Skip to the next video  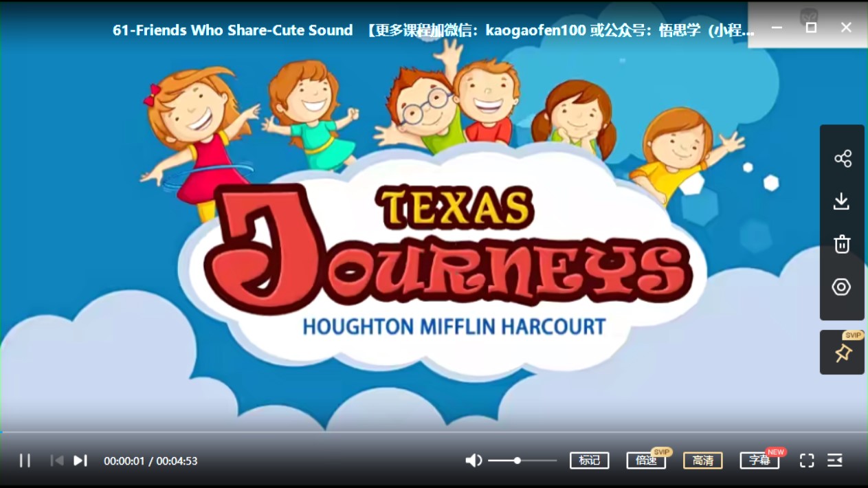pos(80,461)
